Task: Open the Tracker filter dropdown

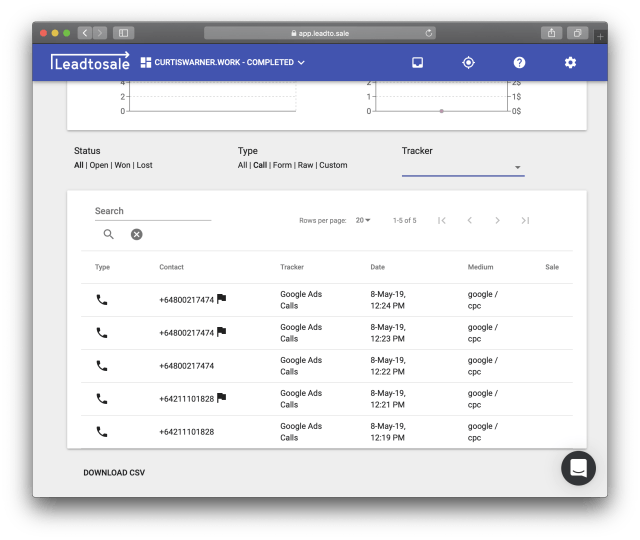Action: (x=463, y=167)
